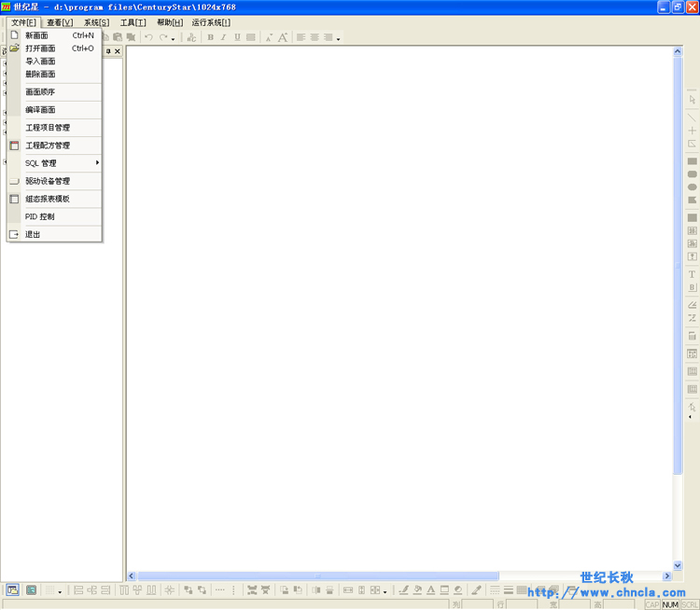Image resolution: width=700 pixels, height=610 pixels.
Task: Click the text color A icon
Action: pos(431,590)
